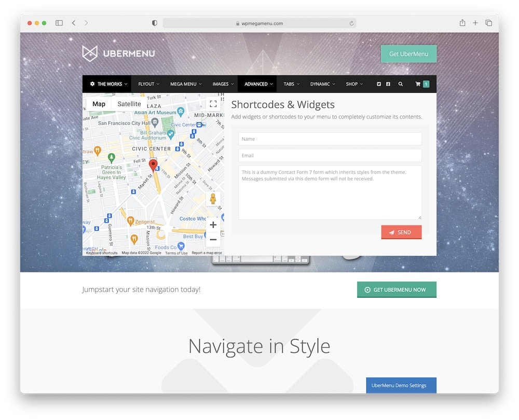Expand the Flyout menu
The image size is (519, 420).
tap(148, 84)
